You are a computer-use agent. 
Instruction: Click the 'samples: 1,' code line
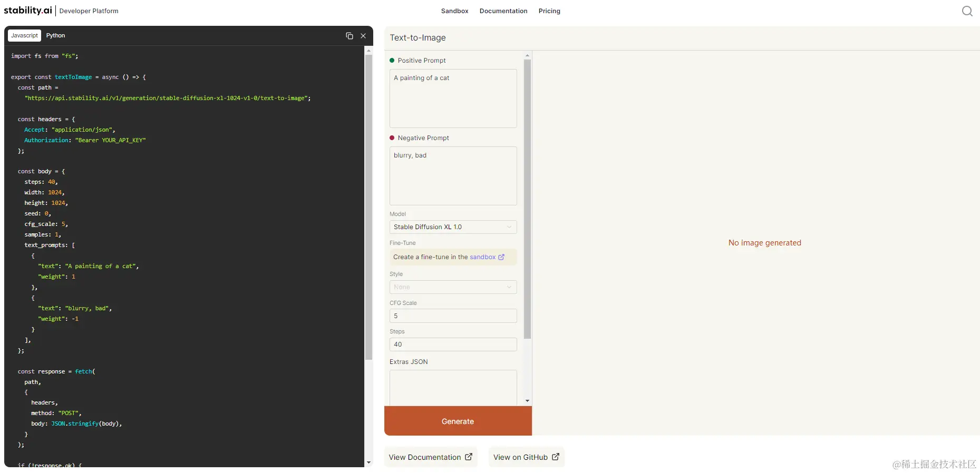point(43,234)
